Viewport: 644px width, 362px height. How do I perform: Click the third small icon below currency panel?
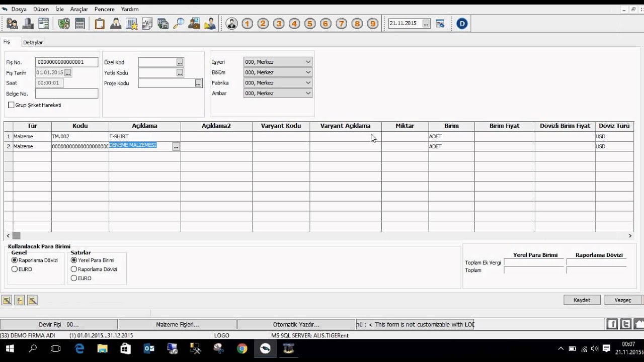pyautogui.click(x=32, y=300)
